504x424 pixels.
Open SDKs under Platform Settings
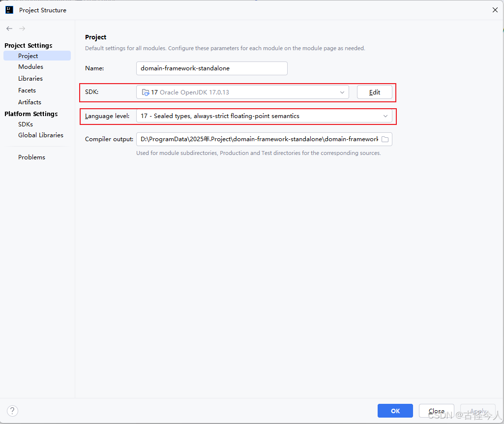pos(25,124)
